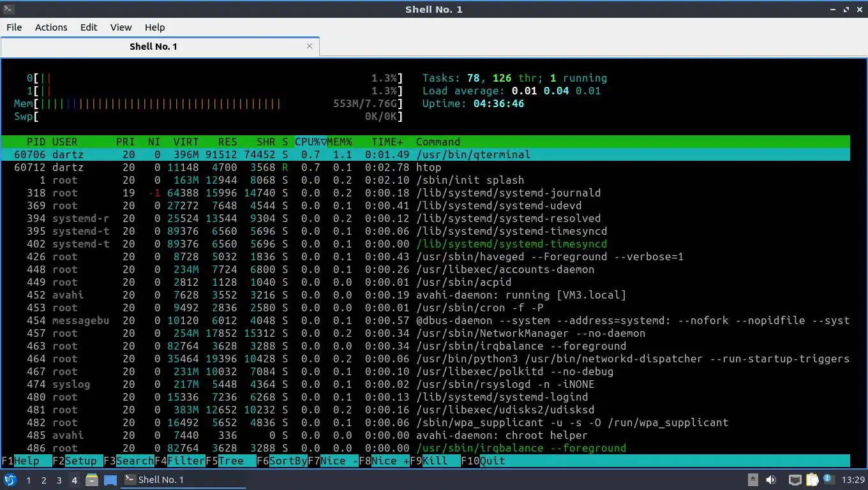Image resolution: width=868 pixels, height=490 pixels.
Task: Open the Lubuntu application menu
Action: [x=10, y=480]
